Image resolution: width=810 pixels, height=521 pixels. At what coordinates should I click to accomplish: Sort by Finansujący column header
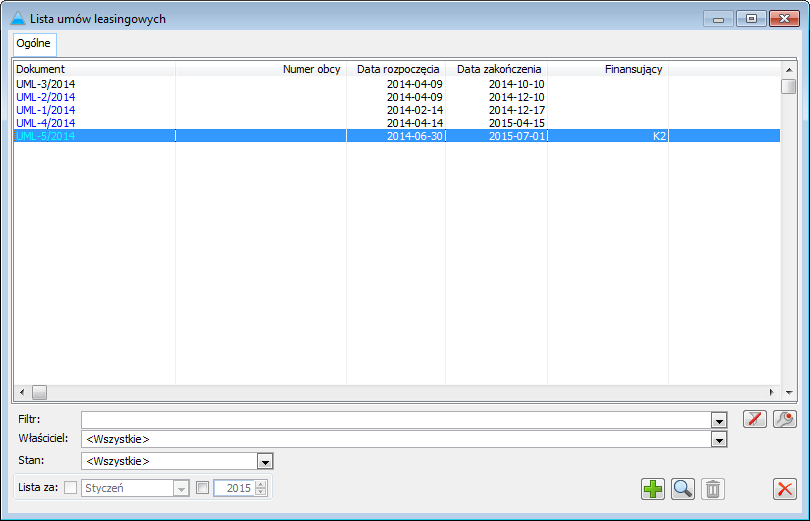[608, 69]
